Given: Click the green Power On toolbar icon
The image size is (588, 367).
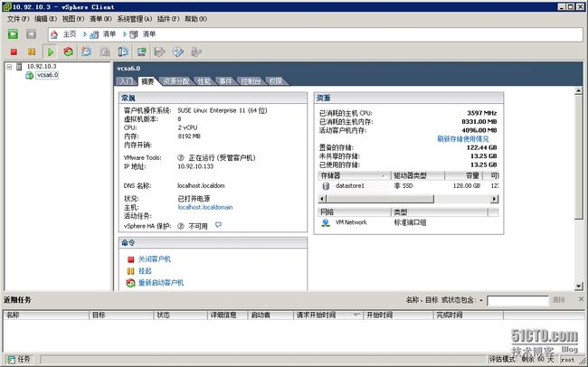Looking at the screenshot, I should 51,52.
